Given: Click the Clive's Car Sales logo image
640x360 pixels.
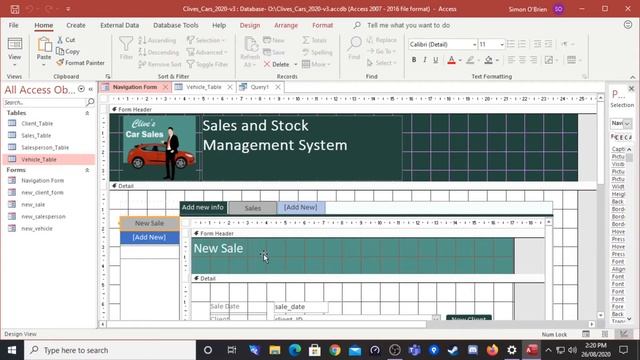Looking at the screenshot, I should tap(160, 148).
